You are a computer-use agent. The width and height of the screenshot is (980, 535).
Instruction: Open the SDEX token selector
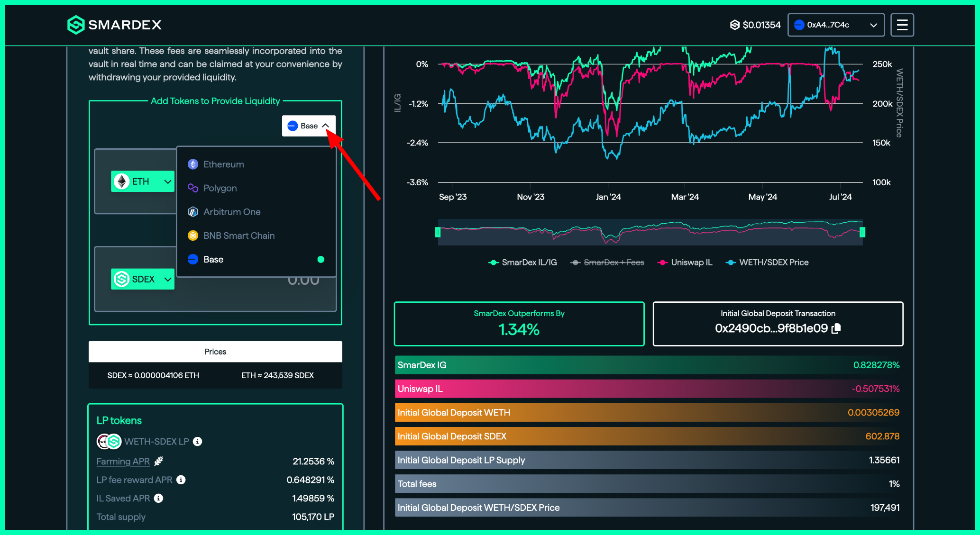pos(142,279)
